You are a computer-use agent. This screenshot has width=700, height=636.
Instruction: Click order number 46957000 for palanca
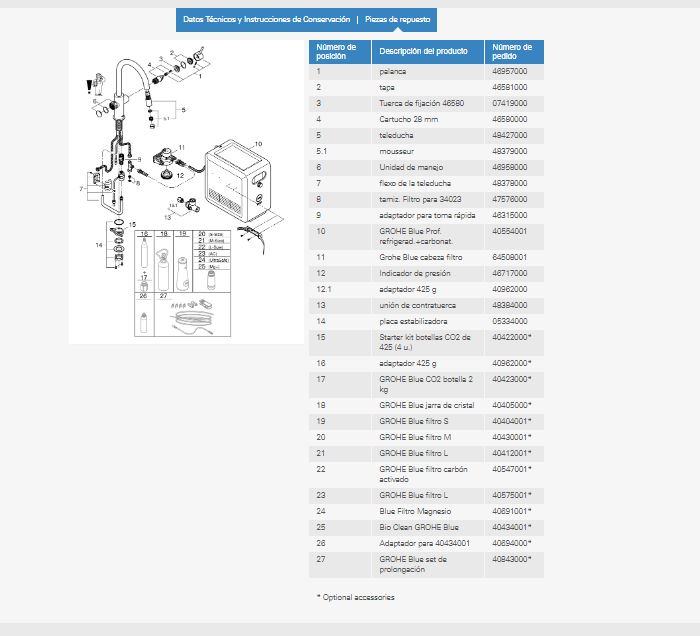509,71
